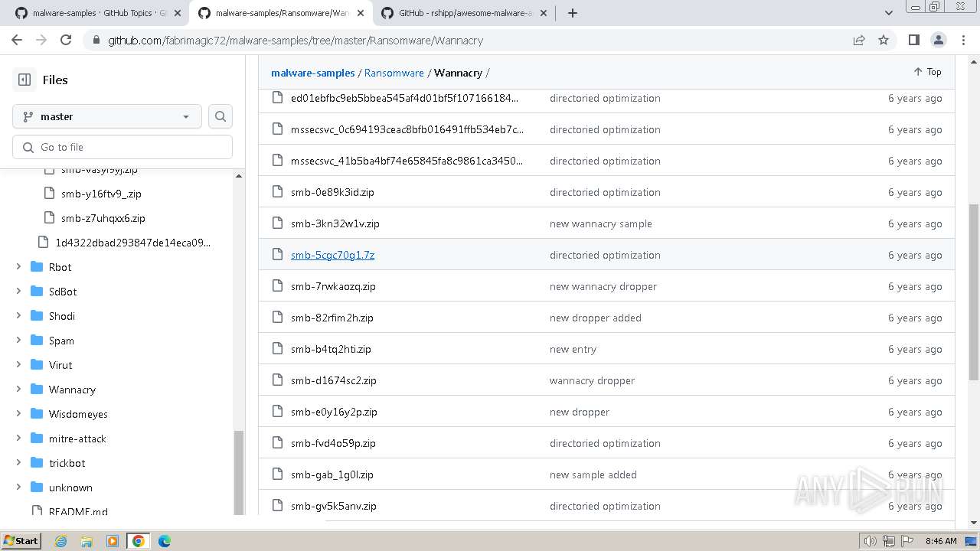This screenshot has height=551, width=980.
Task: Open Chrome three-dot menu
Action: click(x=962, y=40)
